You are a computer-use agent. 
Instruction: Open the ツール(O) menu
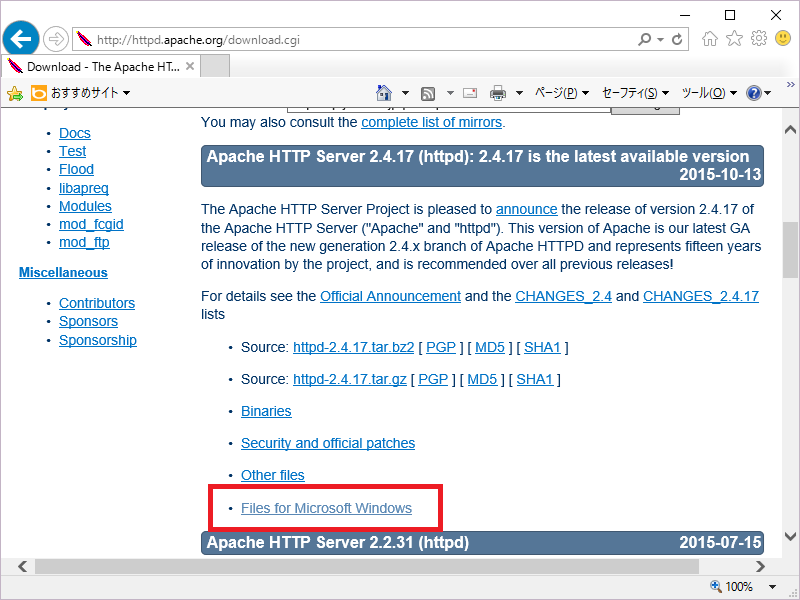pos(709,93)
